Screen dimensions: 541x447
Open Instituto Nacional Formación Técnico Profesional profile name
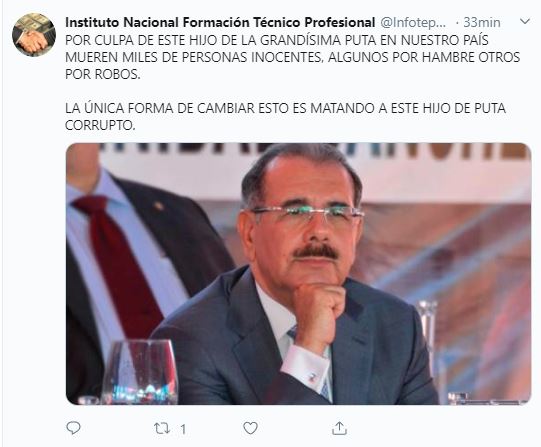pyautogui.click(x=220, y=22)
